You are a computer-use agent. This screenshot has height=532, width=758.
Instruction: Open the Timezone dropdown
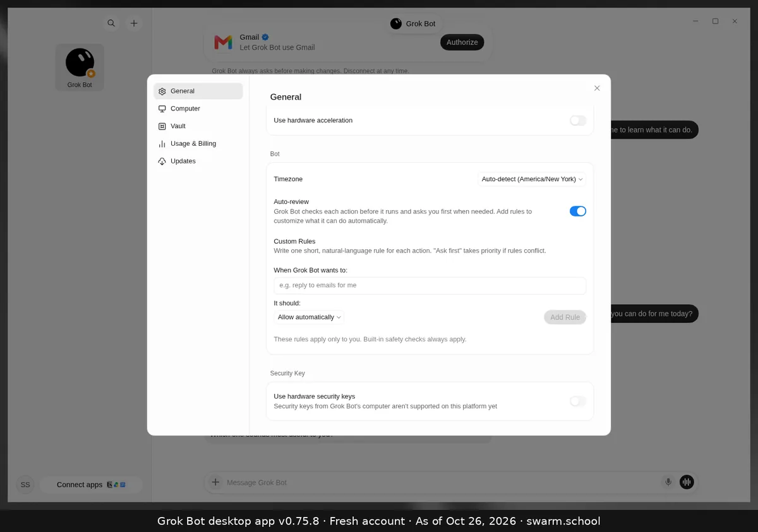(x=532, y=179)
